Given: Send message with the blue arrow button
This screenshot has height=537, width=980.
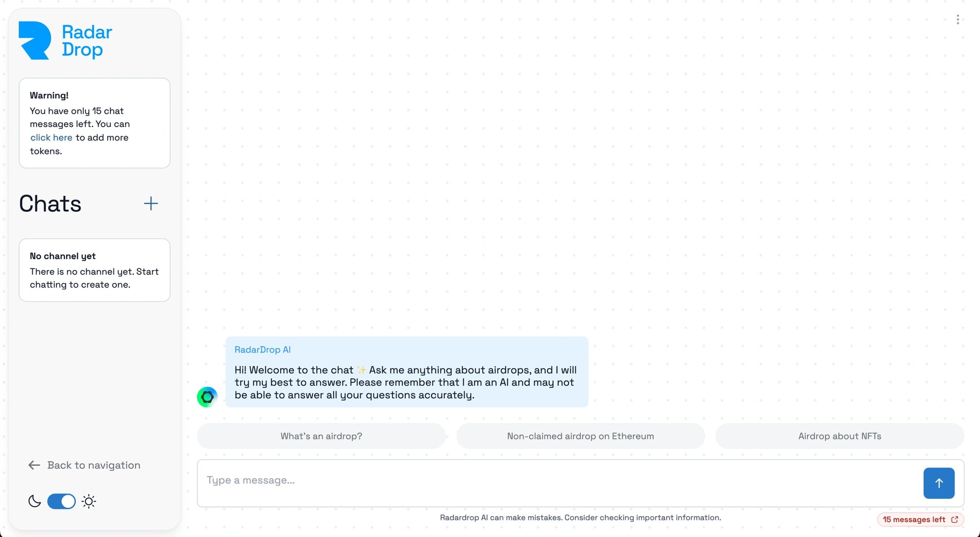Looking at the screenshot, I should [939, 483].
